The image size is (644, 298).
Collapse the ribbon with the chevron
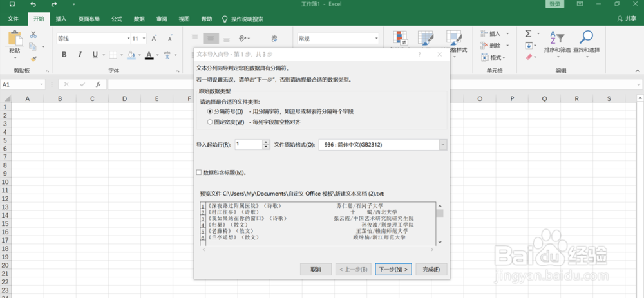pos(638,71)
